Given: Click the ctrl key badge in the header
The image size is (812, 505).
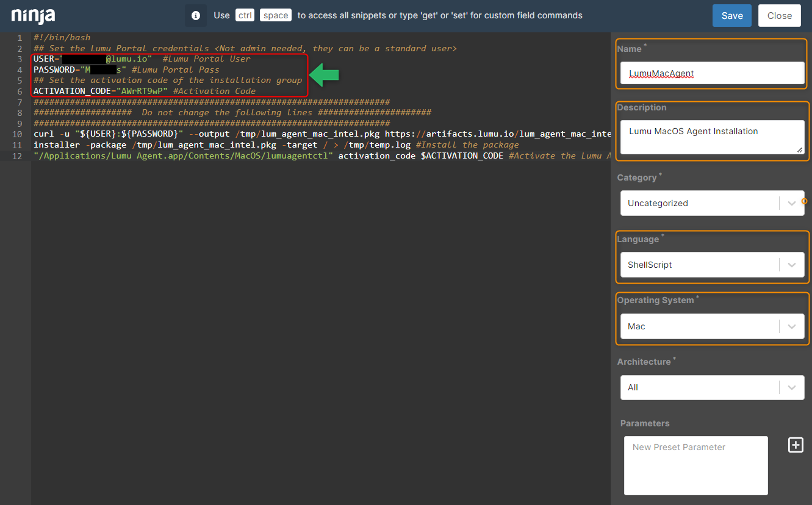Looking at the screenshot, I should (245, 15).
